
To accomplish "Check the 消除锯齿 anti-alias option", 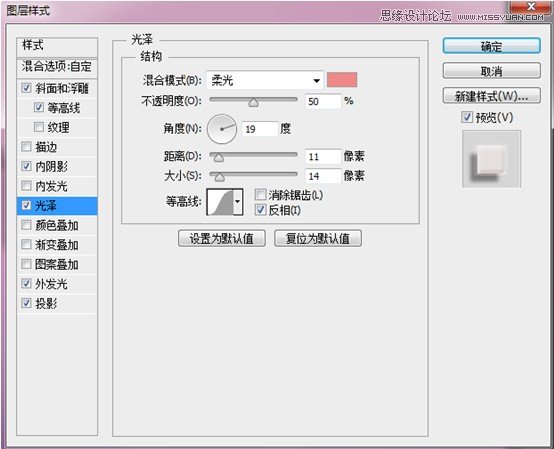I will [260, 194].
